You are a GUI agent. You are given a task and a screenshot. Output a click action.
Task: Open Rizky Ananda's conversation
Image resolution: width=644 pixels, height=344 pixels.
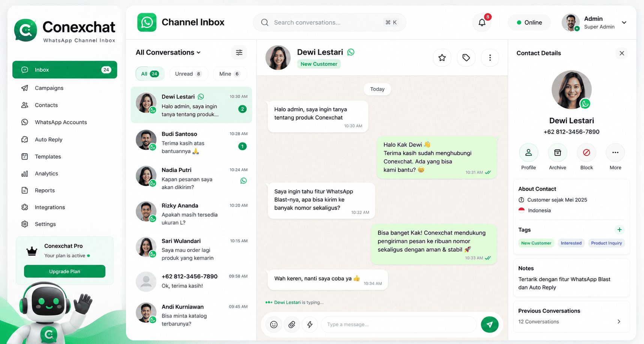[191, 214]
